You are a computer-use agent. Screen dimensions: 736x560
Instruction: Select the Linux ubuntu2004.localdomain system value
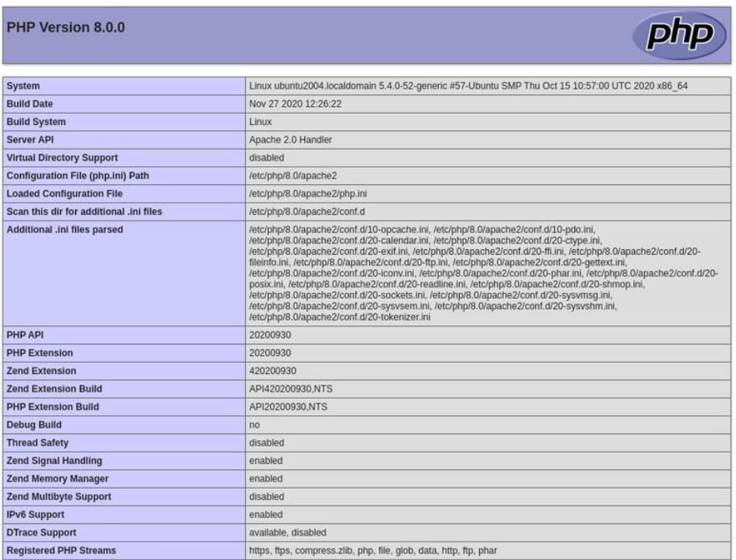coord(468,86)
